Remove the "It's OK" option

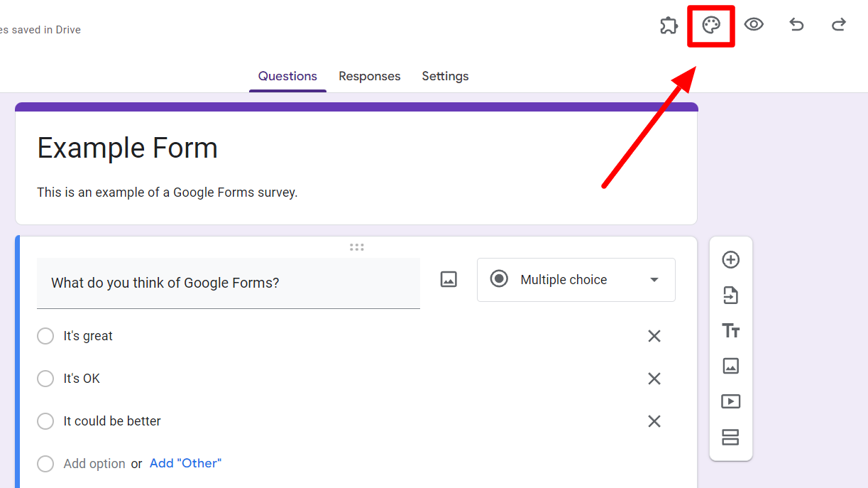click(x=654, y=379)
